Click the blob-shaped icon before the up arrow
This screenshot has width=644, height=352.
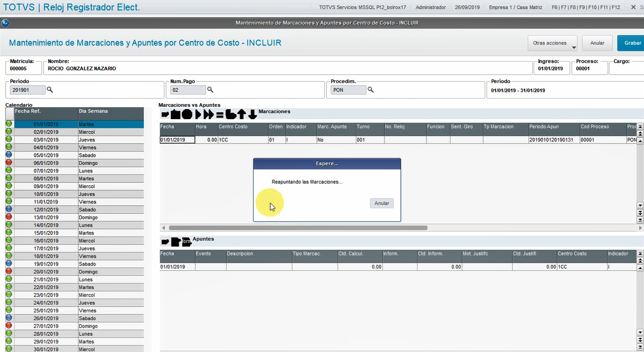tap(231, 114)
